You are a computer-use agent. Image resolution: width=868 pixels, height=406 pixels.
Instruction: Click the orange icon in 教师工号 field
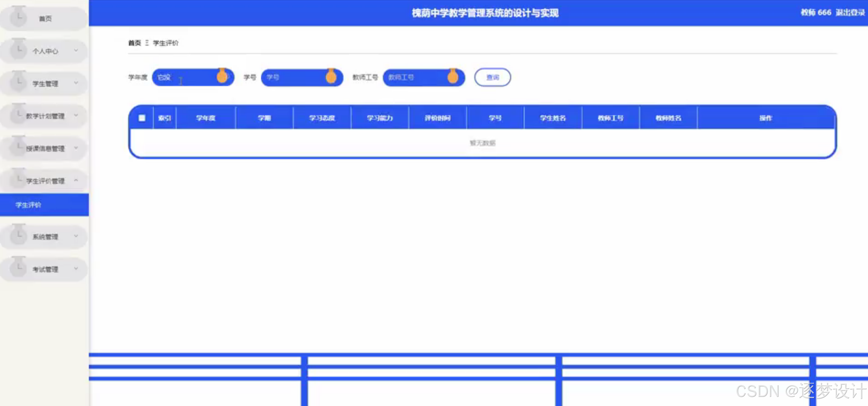point(452,77)
